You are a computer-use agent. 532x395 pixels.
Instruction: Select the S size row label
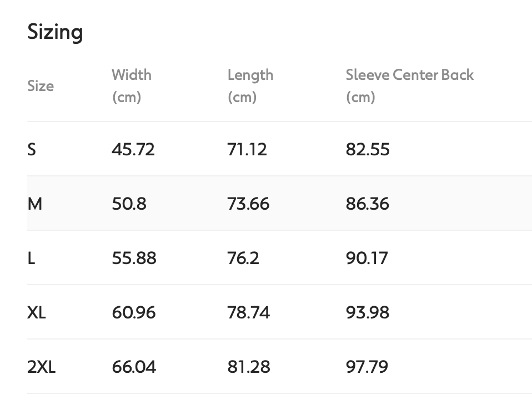click(x=32, y=149)
